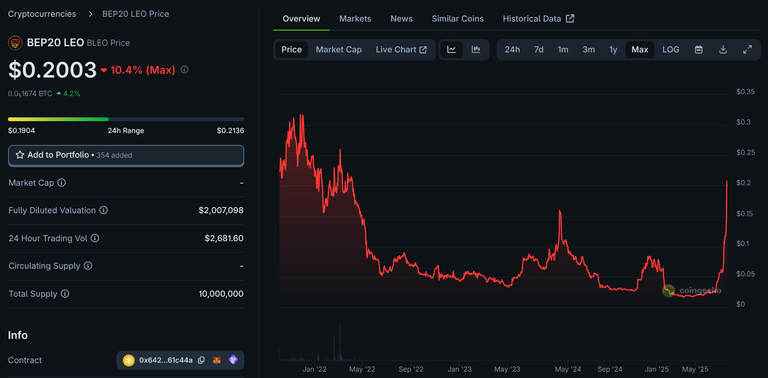
Task: Download the chart data
Action: [x=723, y=49]
